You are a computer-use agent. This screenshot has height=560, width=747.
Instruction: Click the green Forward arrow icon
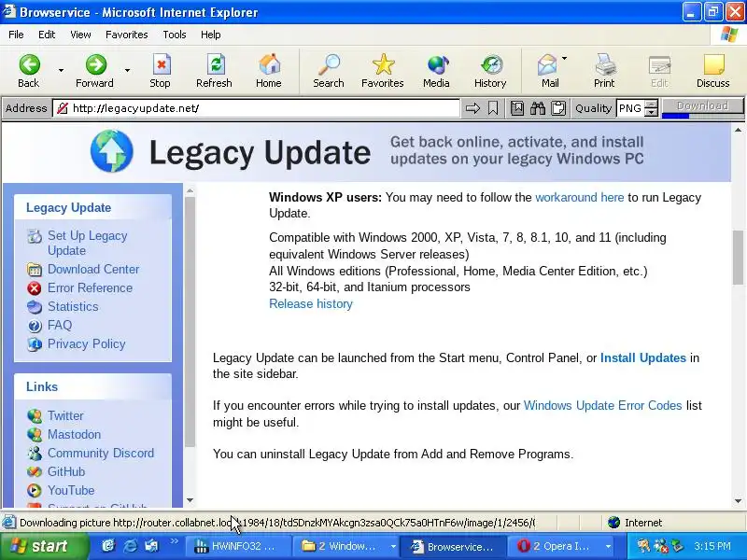(x=96, y=64)
